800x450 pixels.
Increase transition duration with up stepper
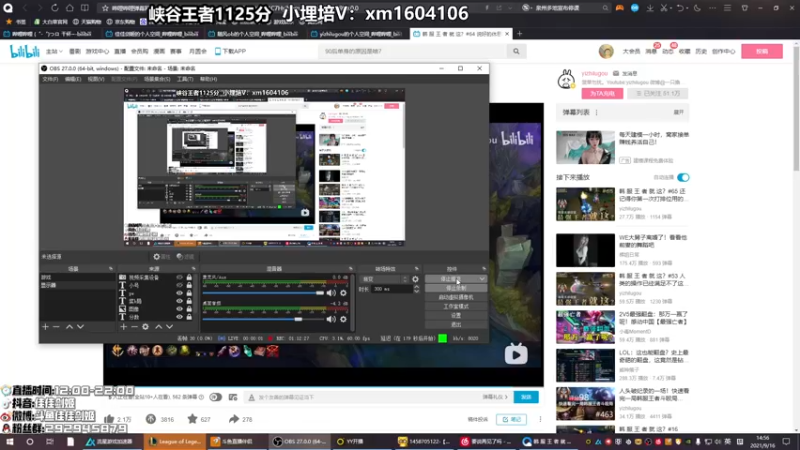click(416, 287)
